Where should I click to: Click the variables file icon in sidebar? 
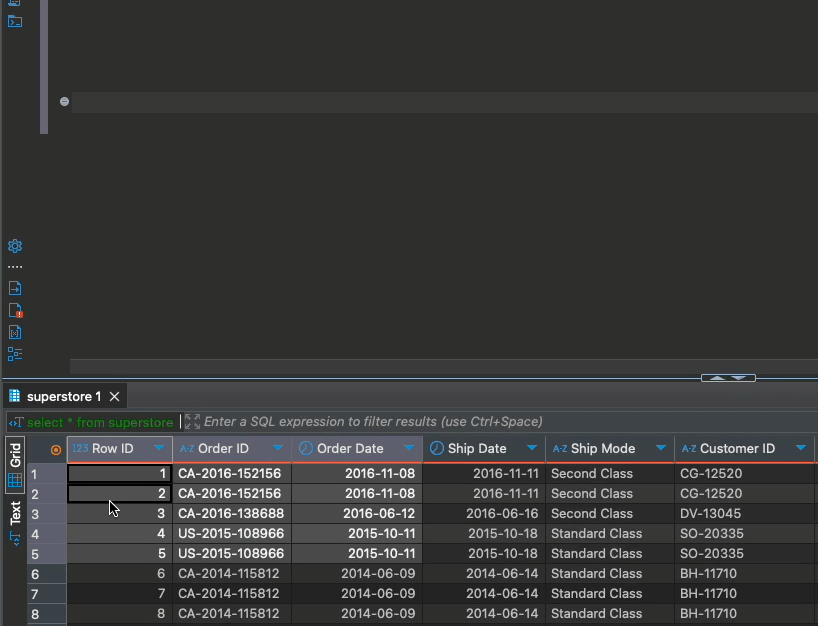pos(15,332)
